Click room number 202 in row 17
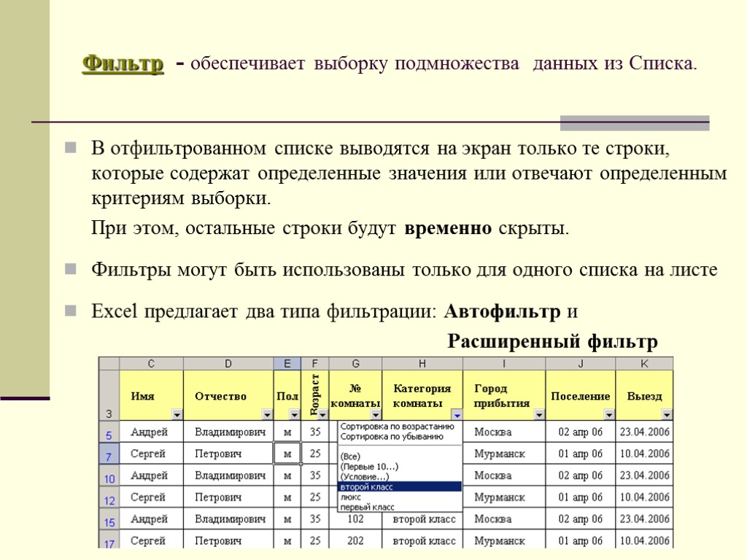Viewport: 747px width, 560px height. pos(355,540)
